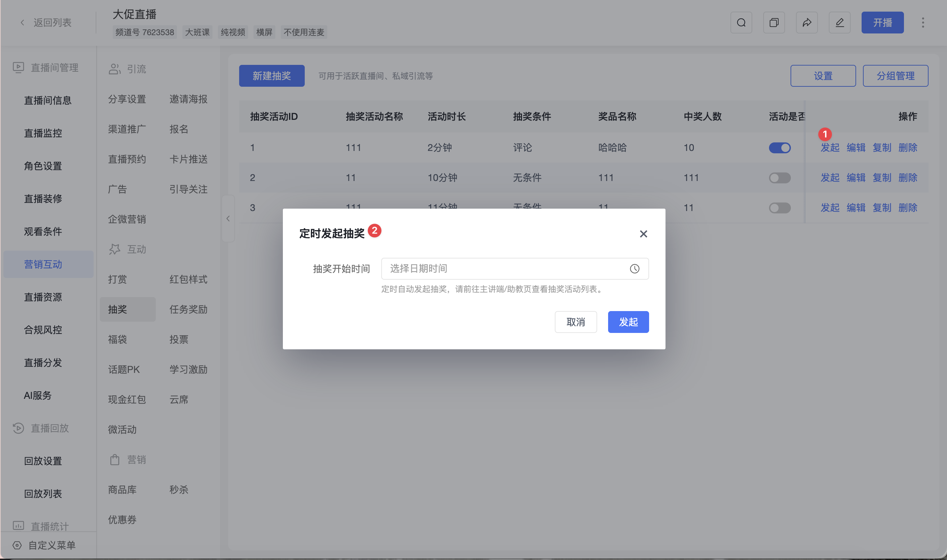This screenshot has width=947, height=560.
Task: Open 优惠券 submenu item
Action: pos(122,520)
